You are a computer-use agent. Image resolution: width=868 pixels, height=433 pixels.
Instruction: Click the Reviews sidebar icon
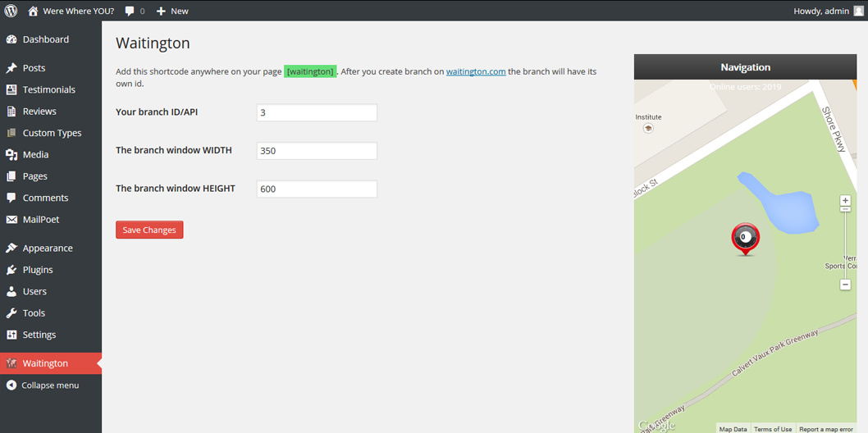11,112
